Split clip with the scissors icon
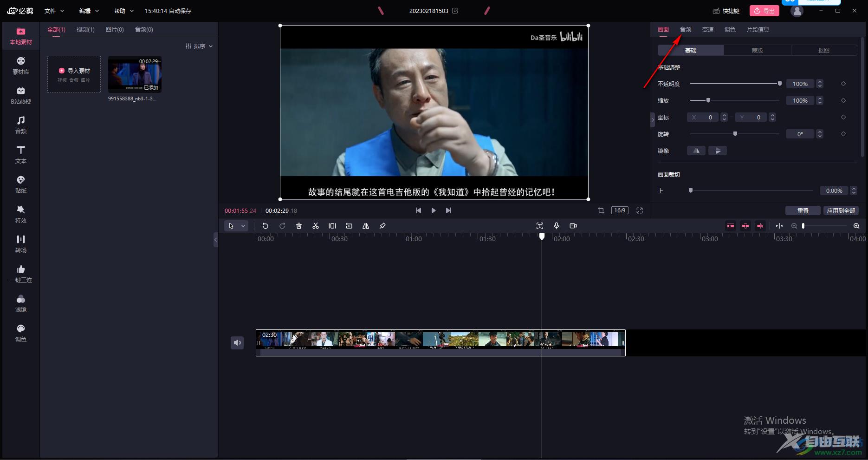This screenshot has width=868, height=460. point(316,226)
